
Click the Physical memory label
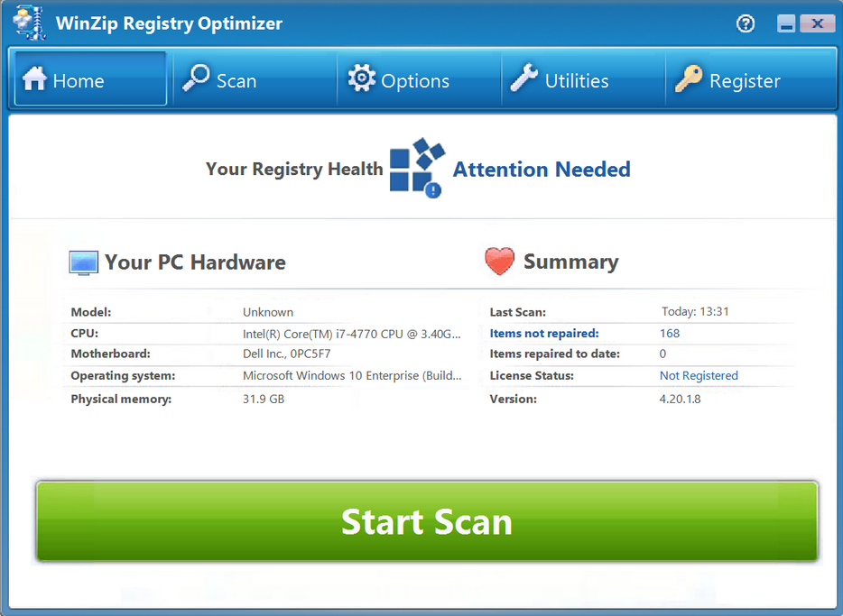point(121,399)
